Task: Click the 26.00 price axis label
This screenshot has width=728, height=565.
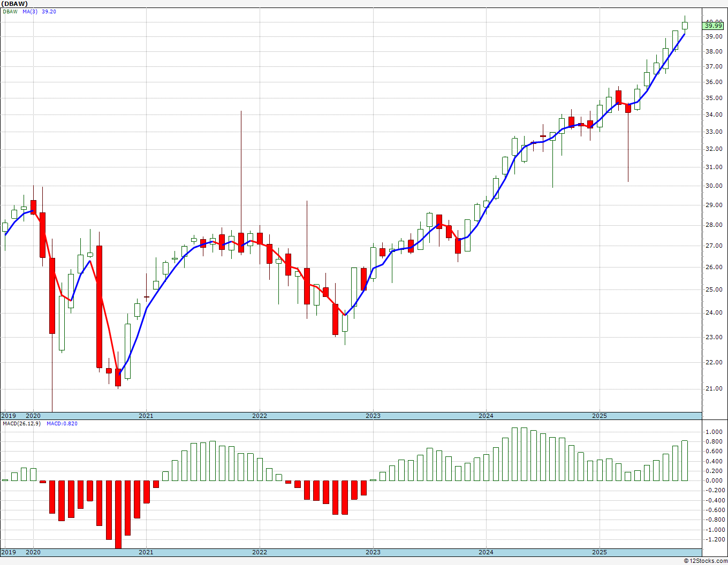Action: (714, 267)
